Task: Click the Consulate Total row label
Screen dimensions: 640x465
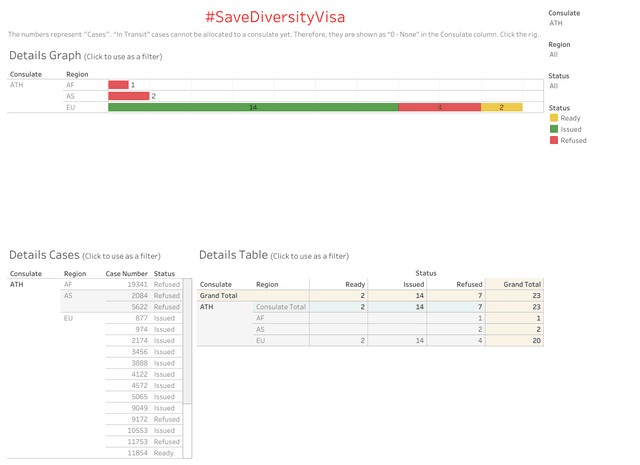Action: 281,307
